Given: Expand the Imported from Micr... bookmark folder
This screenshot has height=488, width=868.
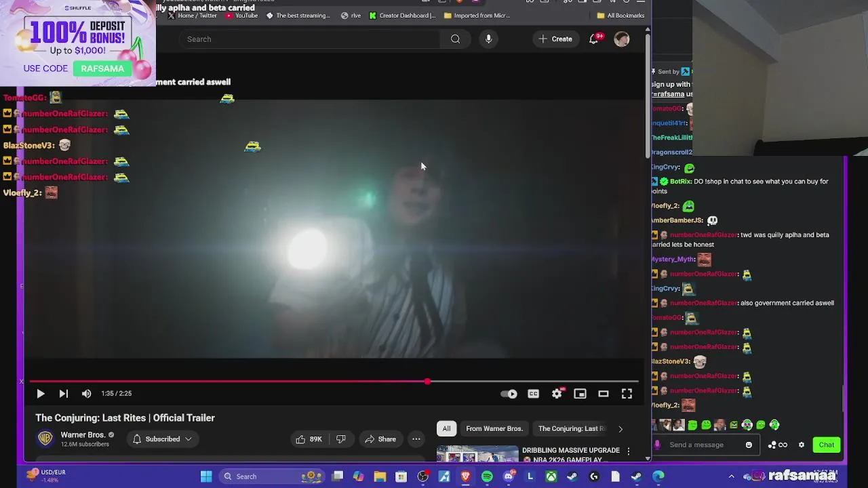Looking at the screenshot, I should click(477, 16).
